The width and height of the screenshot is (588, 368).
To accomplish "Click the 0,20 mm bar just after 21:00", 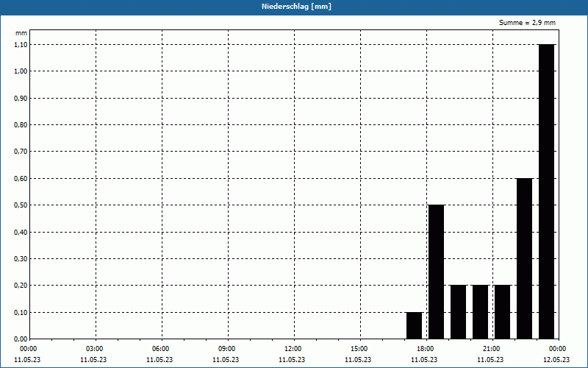I will pos(503,312).
